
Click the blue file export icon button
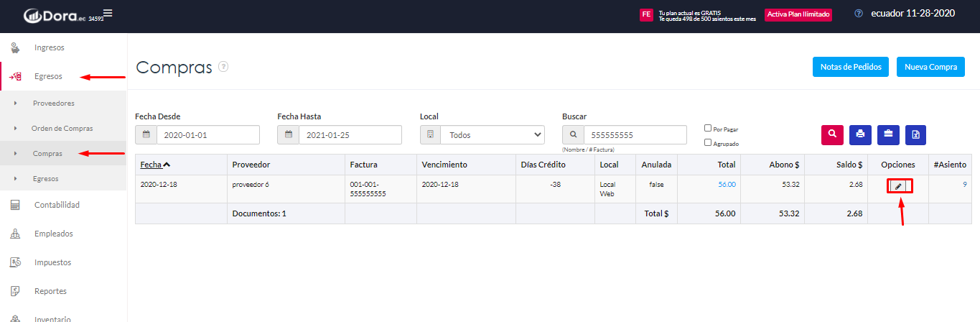(916, 134)
